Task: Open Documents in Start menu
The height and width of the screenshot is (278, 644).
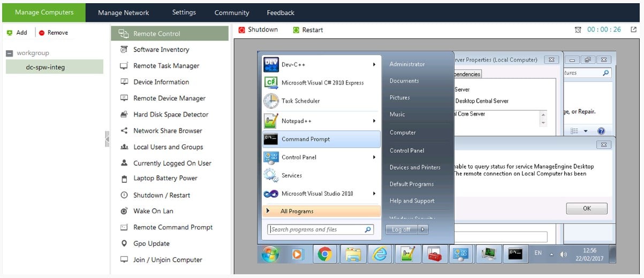Action: 404,81
